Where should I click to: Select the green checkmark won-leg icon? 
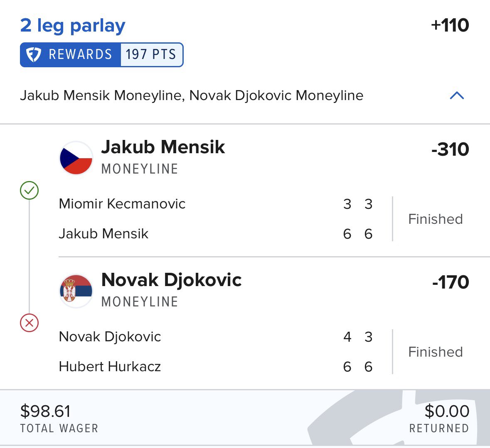(30, 190)
